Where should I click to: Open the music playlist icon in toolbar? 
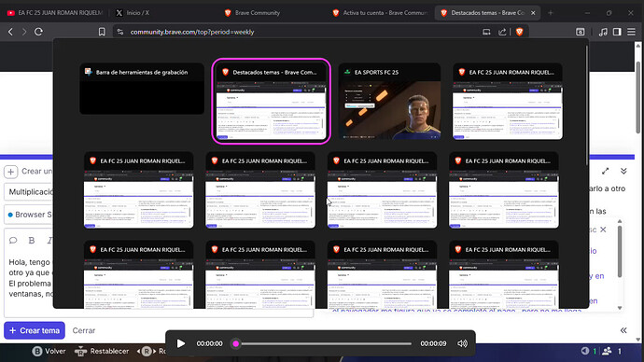603,32
